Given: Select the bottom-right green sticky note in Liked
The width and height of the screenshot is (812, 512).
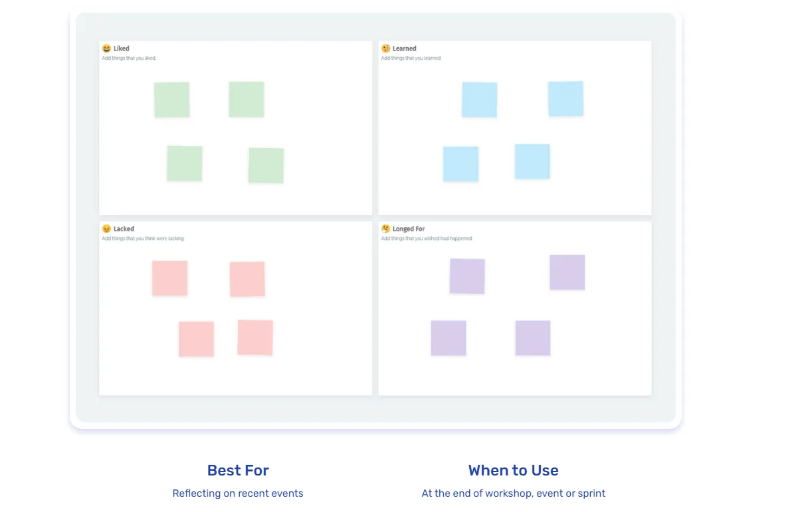Looking at the screenshot, I should click(266, 165).
